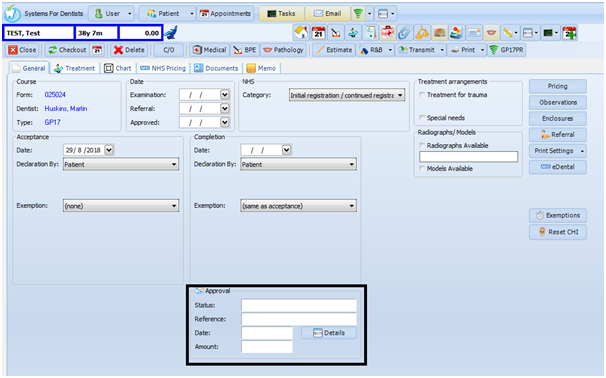
Task: Select the General tab
Action: 29,68
